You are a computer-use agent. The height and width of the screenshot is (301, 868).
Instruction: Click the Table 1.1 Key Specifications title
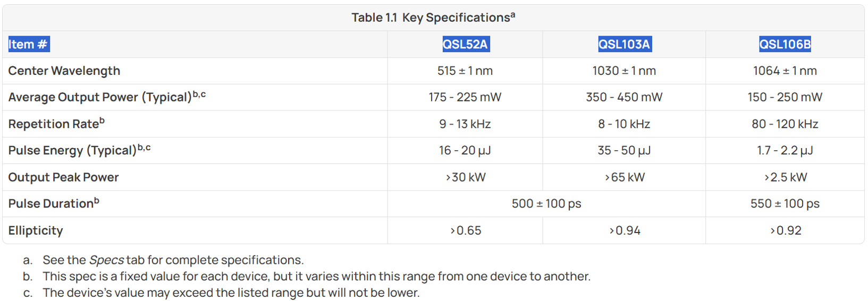tap(433, 18)
